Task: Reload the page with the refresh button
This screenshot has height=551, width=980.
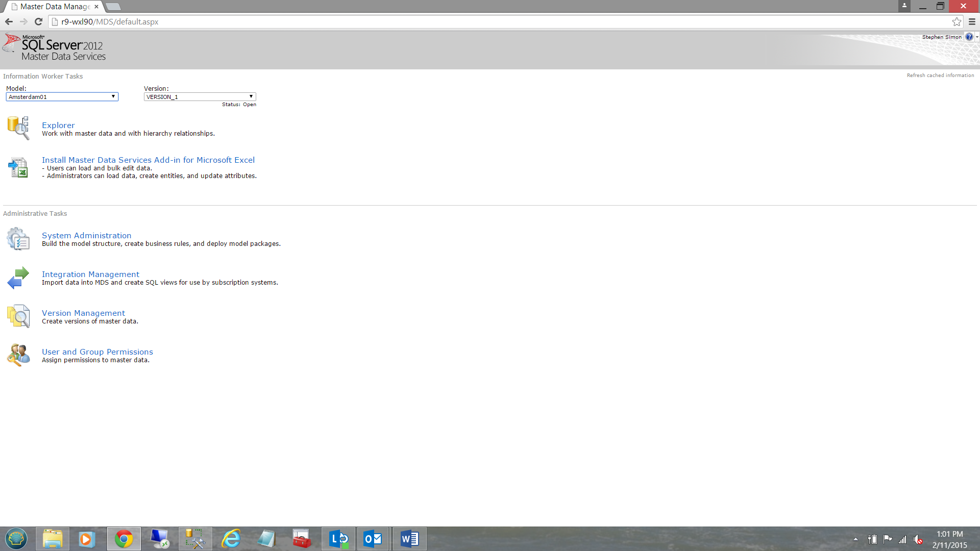Action: 38,22
